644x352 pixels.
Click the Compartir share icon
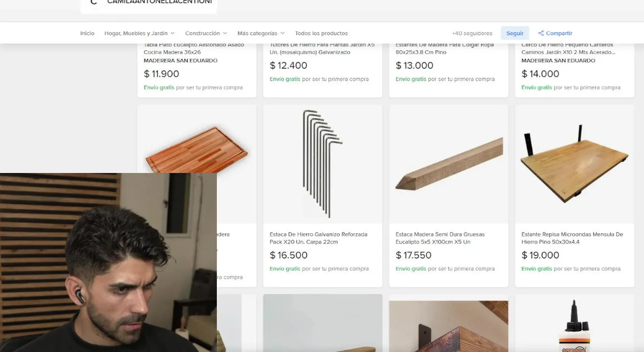pyautogui.click(x=541, y=33)
